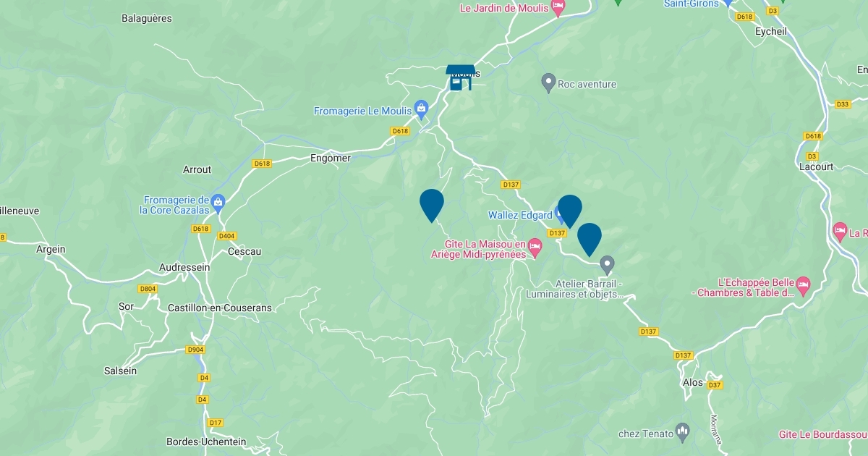868x456 pixels.
Task: Click the blue marker above Atelier Barrail
Action: 590,240
